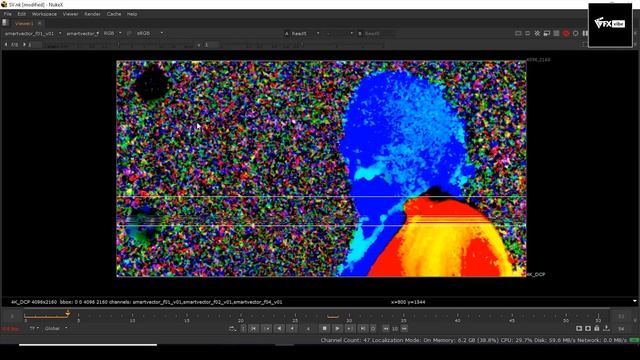640x360 pixels.
Task: Click the gain decrease arrow near f/8
Action: click(x=6, y=44)
